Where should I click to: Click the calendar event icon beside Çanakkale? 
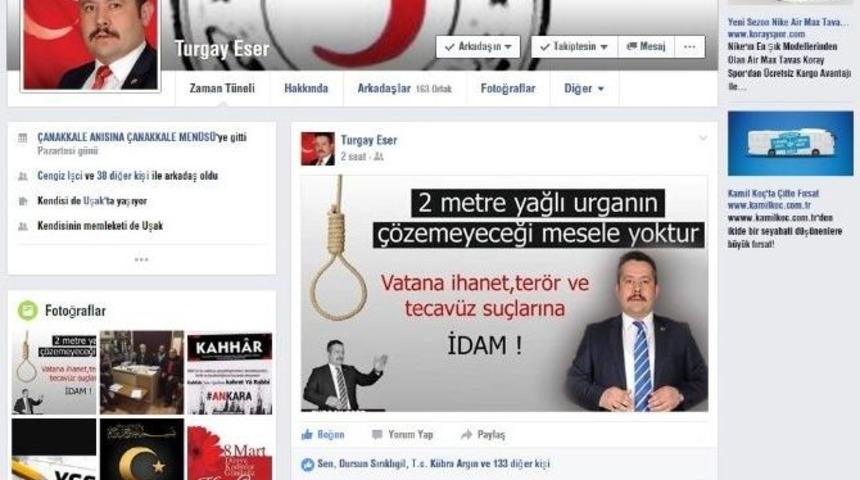tap(22, 138)
